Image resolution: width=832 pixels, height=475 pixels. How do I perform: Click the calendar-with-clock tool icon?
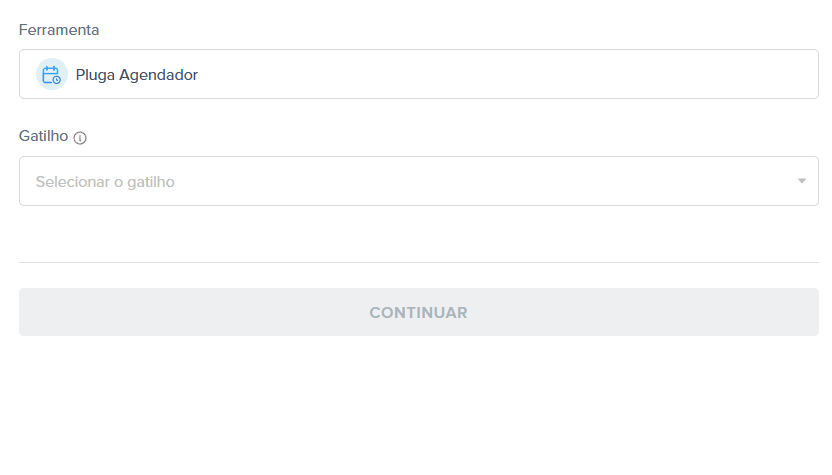point(51,74)
